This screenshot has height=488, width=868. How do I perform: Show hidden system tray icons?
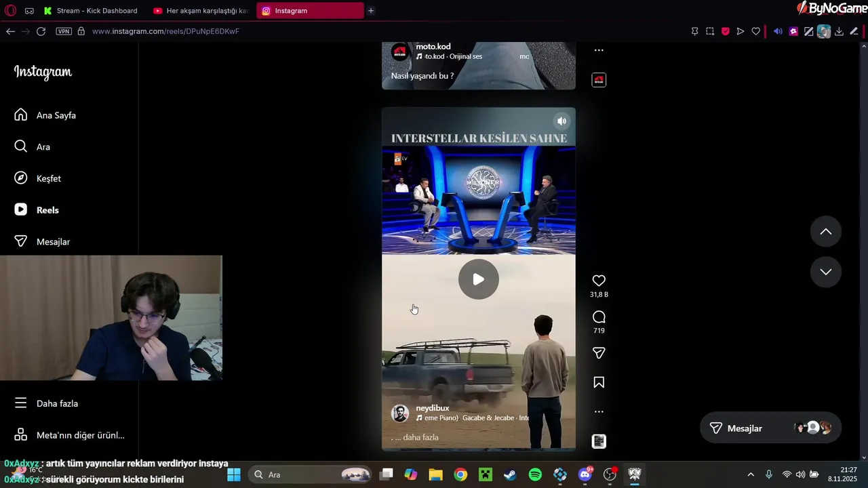[751, 474]
